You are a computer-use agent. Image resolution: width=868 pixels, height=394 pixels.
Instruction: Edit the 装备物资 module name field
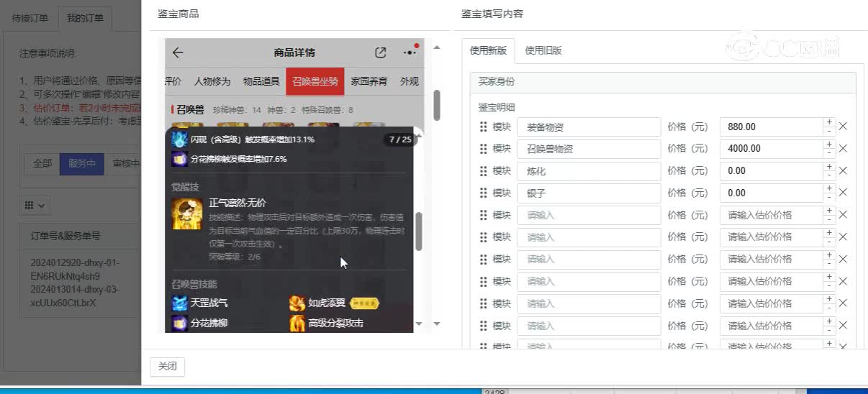coord(589,127)
